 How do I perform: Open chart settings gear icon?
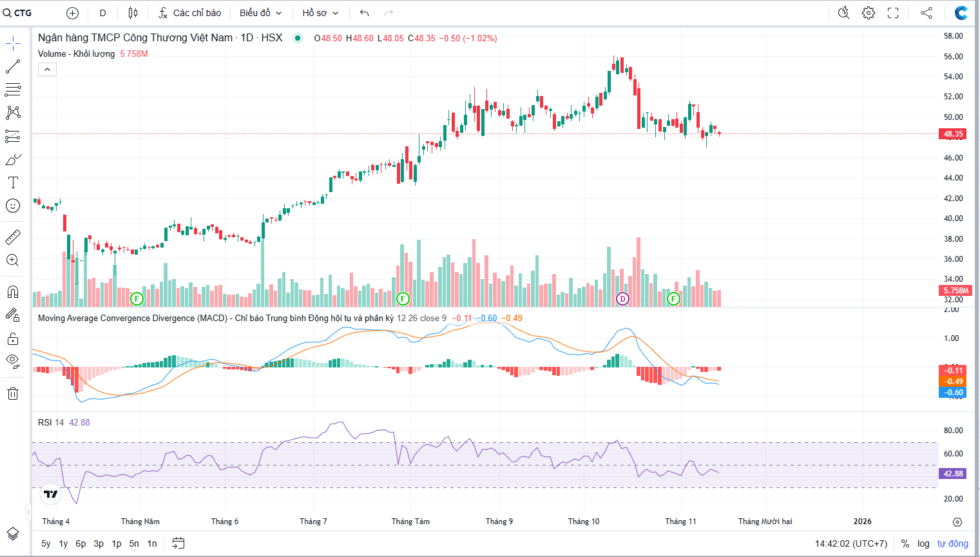point(869,13)
